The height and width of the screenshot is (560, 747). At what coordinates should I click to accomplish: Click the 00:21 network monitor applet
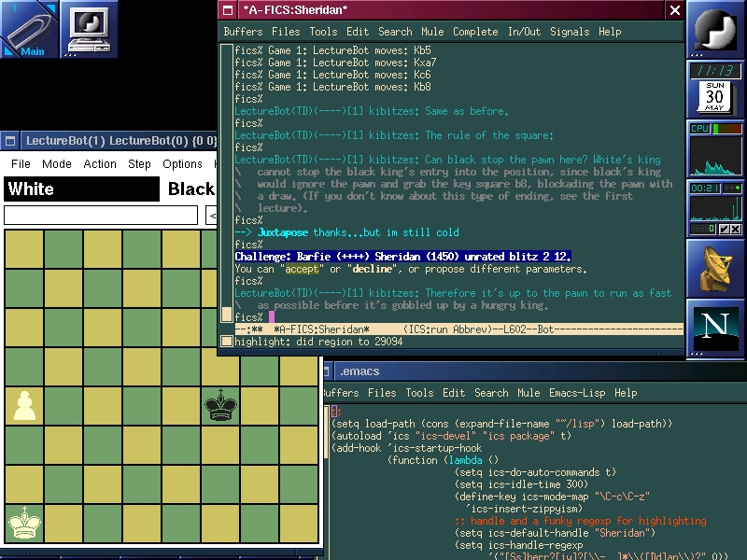[715, 208]
